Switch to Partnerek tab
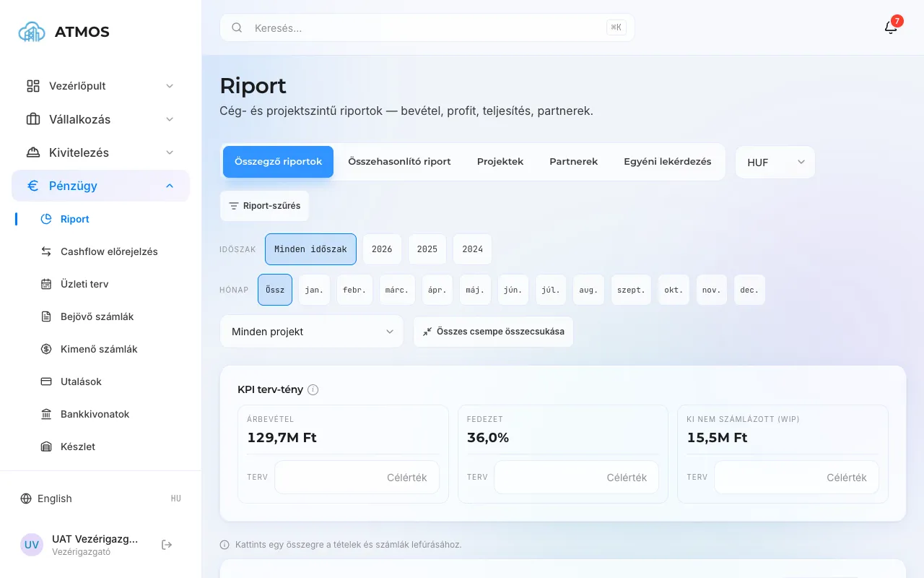The height and width of the screenshot is (578, 924). point(574,162)
